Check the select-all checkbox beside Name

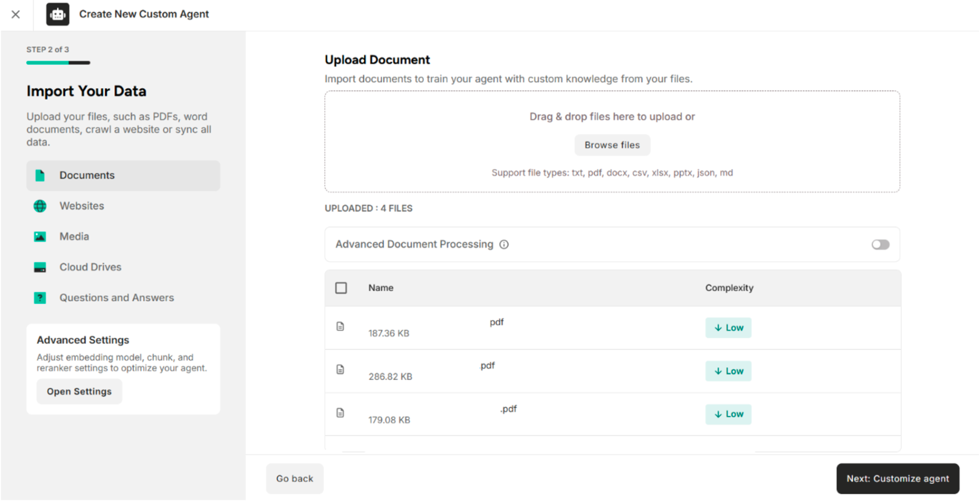pos(341,288)
